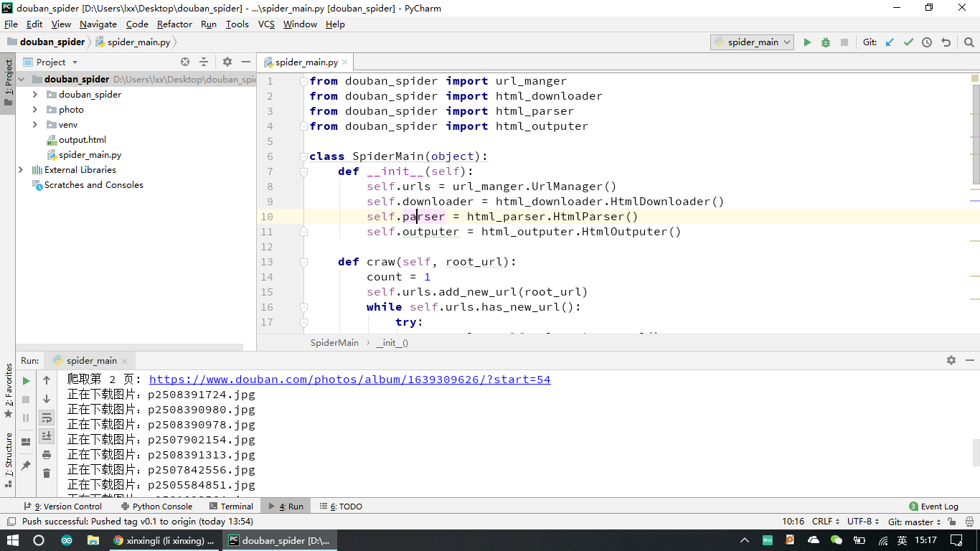980x551 pixels.
Task: Open the douban album URL link in console
Action: coord(350,380)
